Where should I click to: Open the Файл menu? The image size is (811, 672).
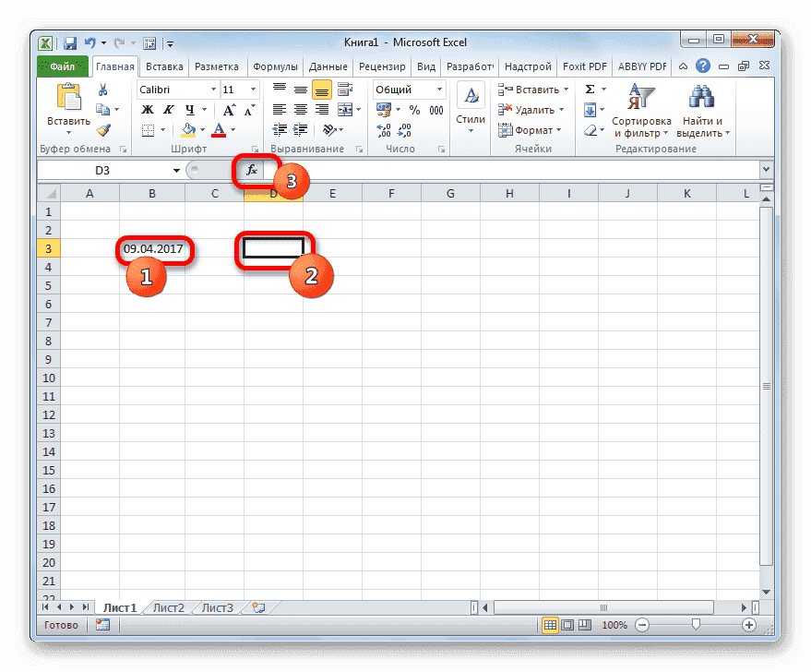click(x=61, y=66)
